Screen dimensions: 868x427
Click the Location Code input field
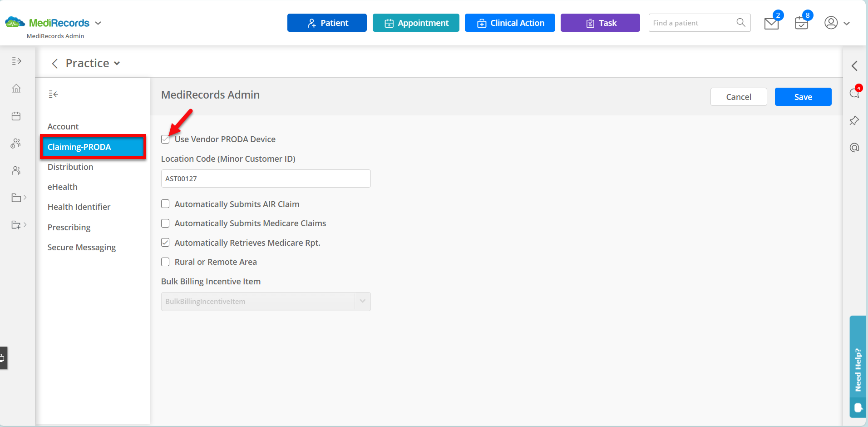266,179
